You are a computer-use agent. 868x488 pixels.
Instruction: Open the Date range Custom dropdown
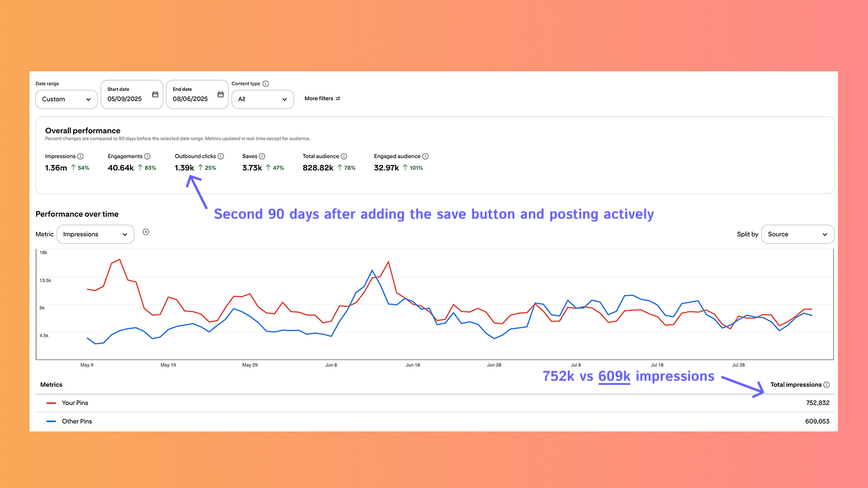point(66,99)
